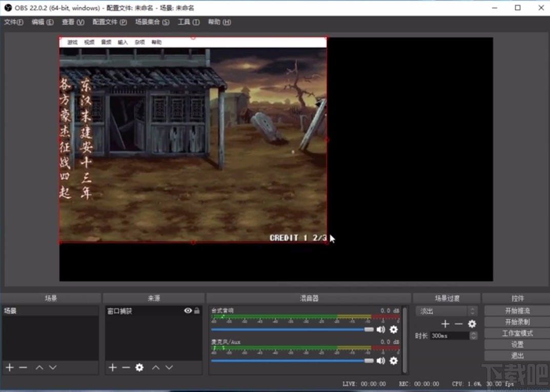The width and height of the screenshot is (550, 392).
Task: Move source down with arrow icon
Action: pyautogui.click(x=169, y=367)
